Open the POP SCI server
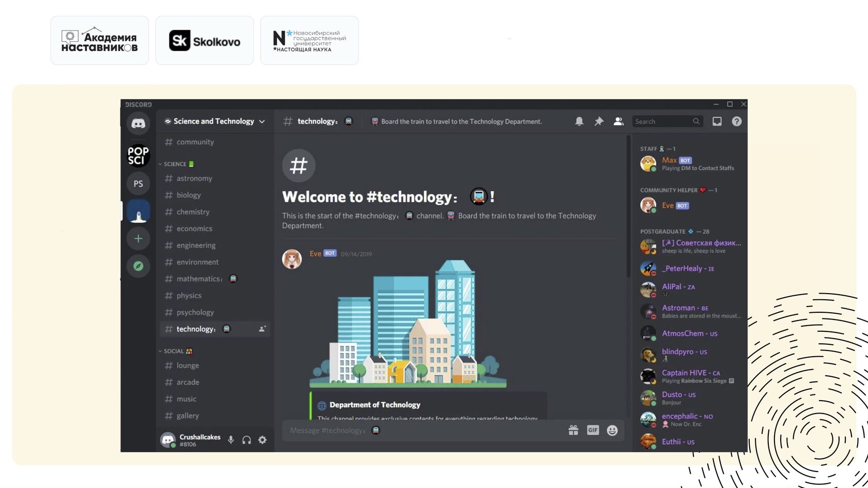This screenshot has height=488, width=868. point(138,156)
